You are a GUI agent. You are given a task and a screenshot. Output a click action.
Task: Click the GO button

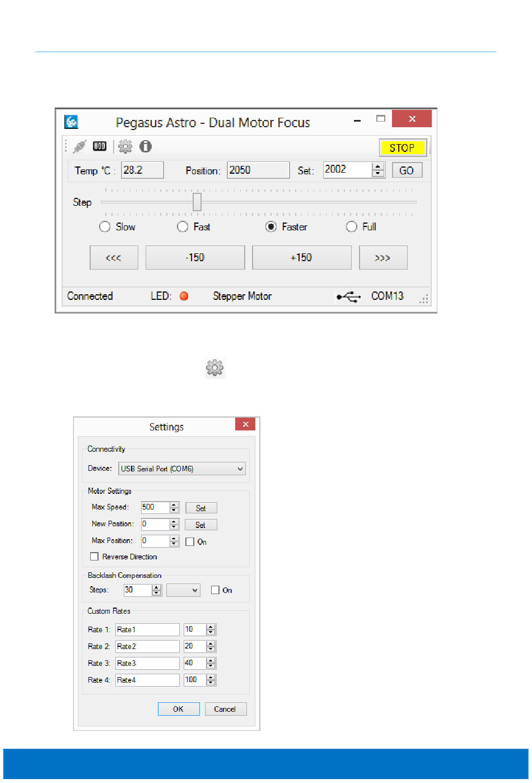(x=407, y=171)
